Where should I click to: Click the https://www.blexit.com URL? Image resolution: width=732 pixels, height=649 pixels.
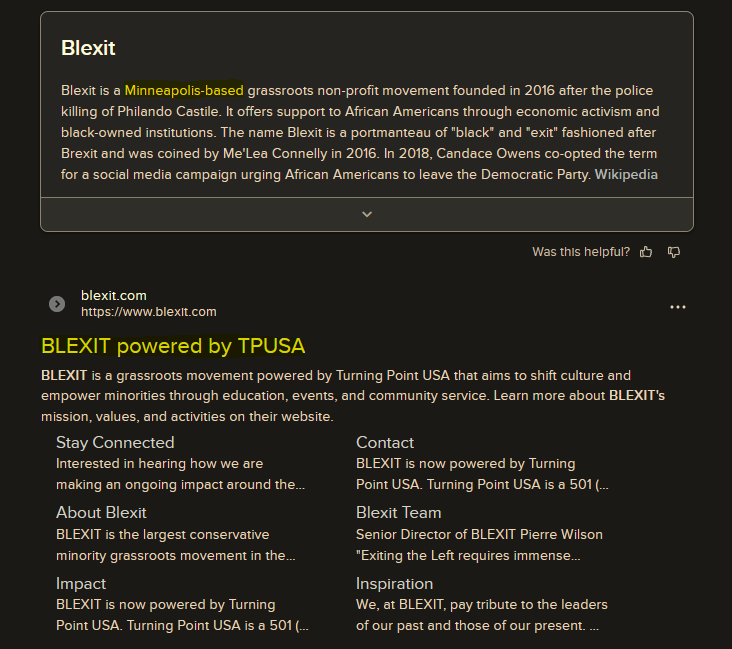point(149,312)
